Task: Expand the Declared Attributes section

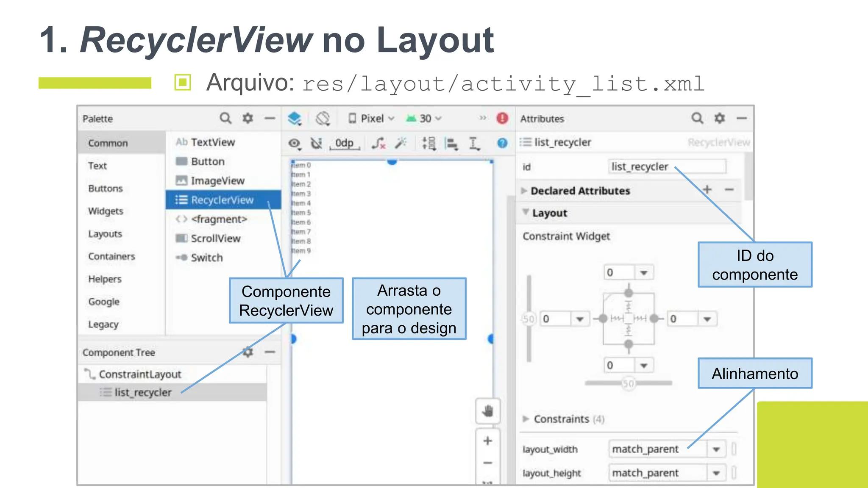Action: 524,191
